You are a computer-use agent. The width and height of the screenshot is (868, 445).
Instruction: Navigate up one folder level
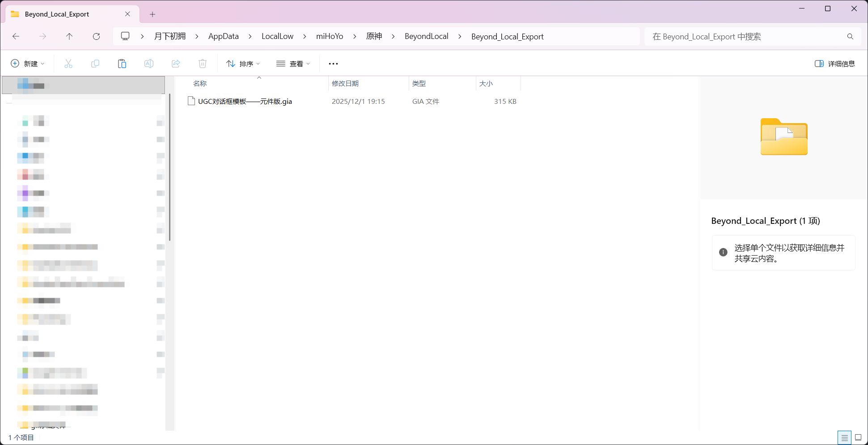pyautogui.click(x=69, y=36)
